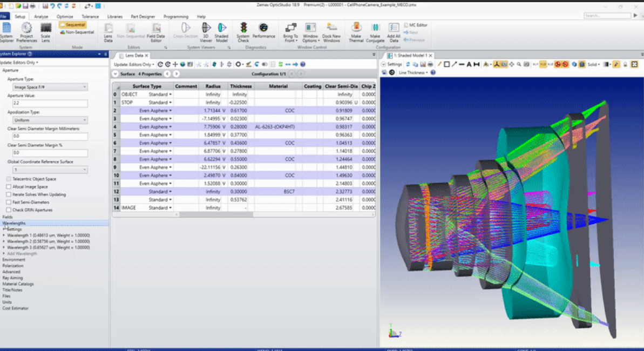Print from the quick access toolbar

(x=33, y=6)
